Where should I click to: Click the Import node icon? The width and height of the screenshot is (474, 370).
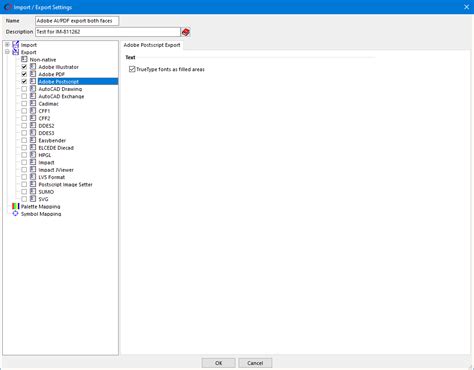click(16, 45)
